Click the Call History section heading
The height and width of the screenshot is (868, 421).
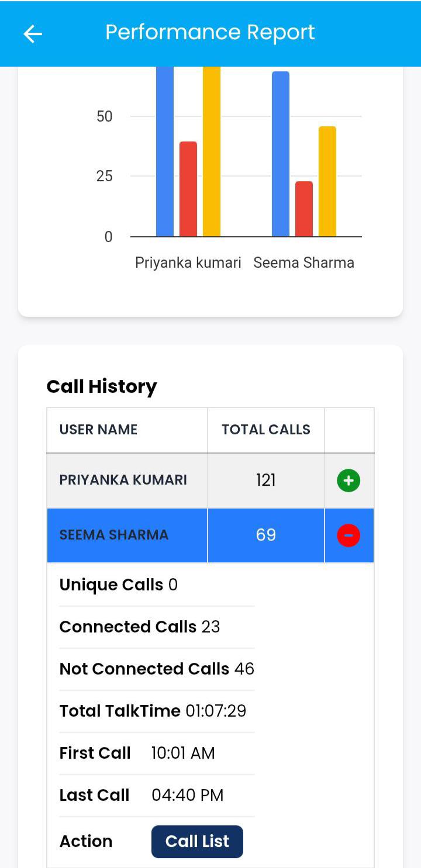click(102, 386)
